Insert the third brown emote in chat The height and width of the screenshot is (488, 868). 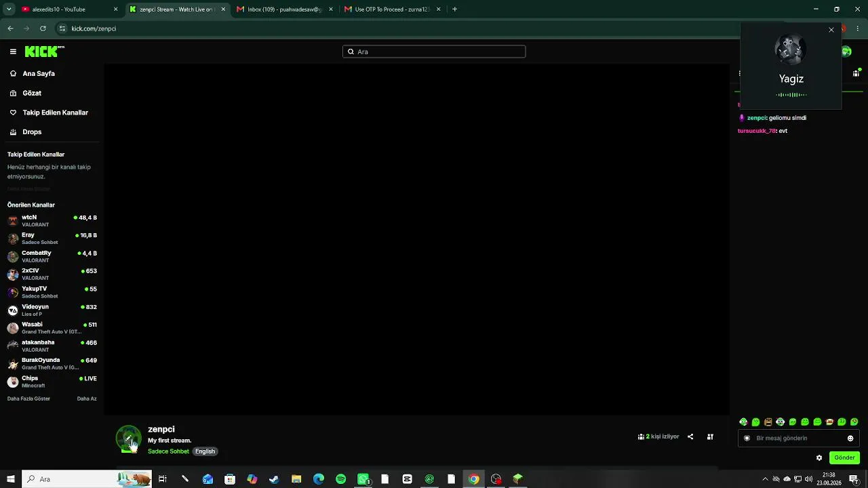[x=768, y=422]
